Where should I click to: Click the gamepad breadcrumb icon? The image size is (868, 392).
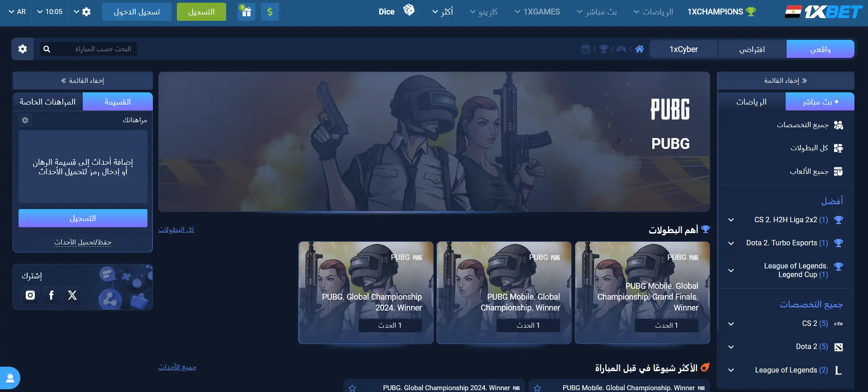tap(621, 49)
